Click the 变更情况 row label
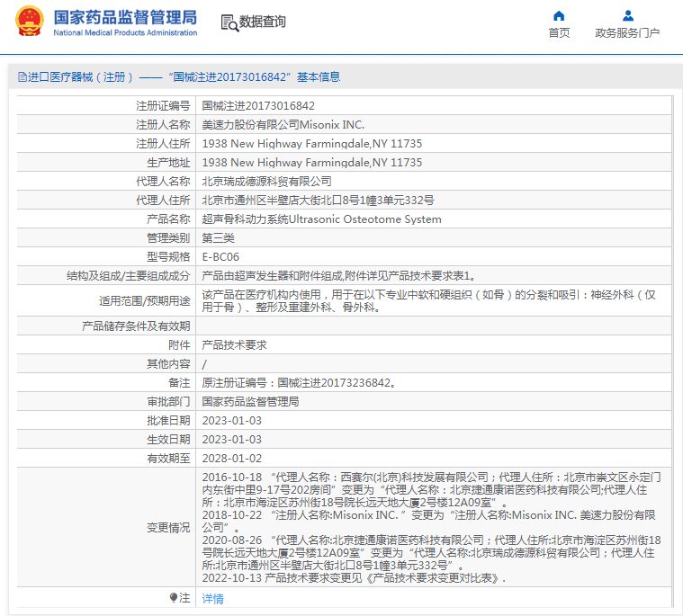683x616 pixels. (x=168, y=528)
